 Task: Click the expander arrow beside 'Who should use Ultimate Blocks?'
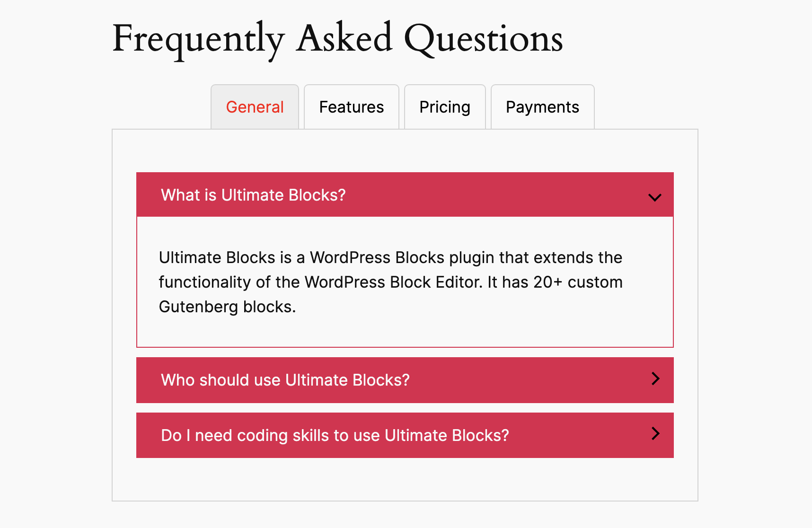coord(655,379)
